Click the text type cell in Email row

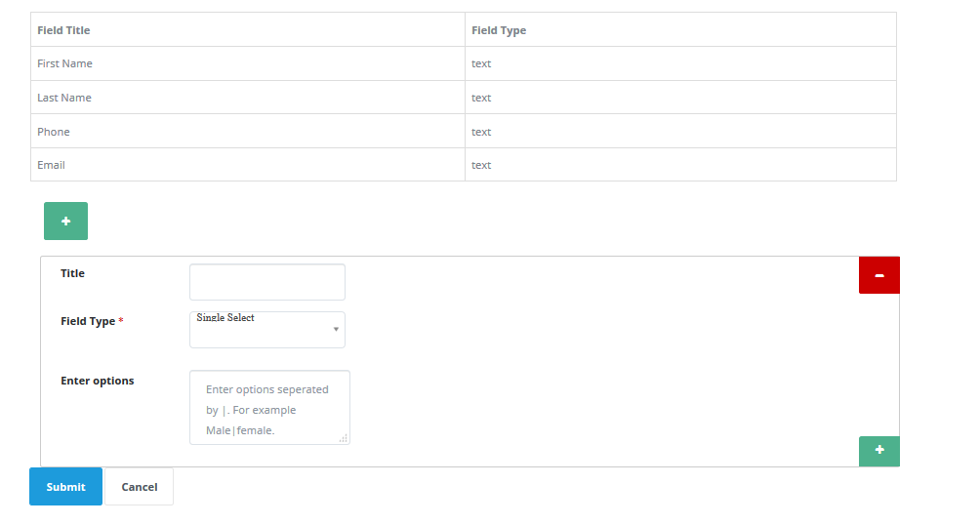481,165
